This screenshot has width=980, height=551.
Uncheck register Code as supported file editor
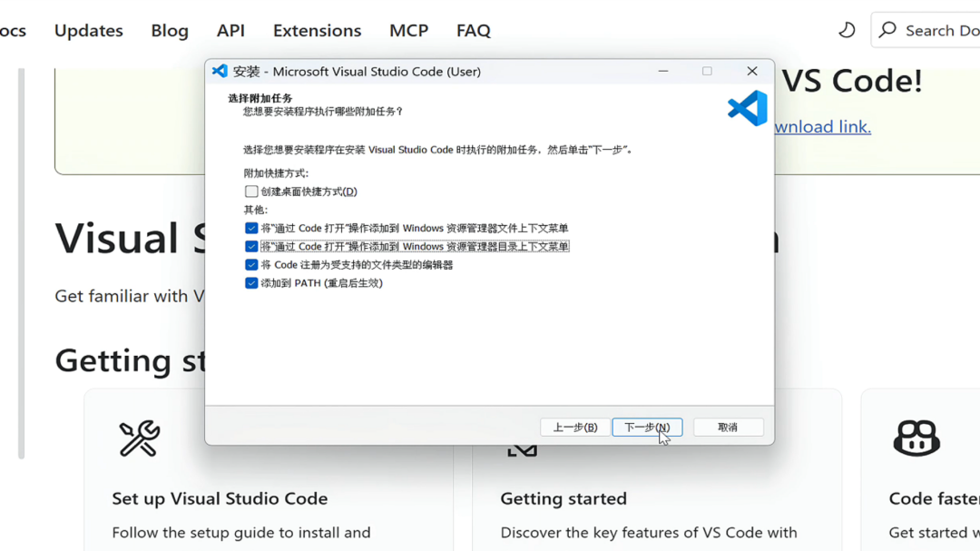pos(251,264)
